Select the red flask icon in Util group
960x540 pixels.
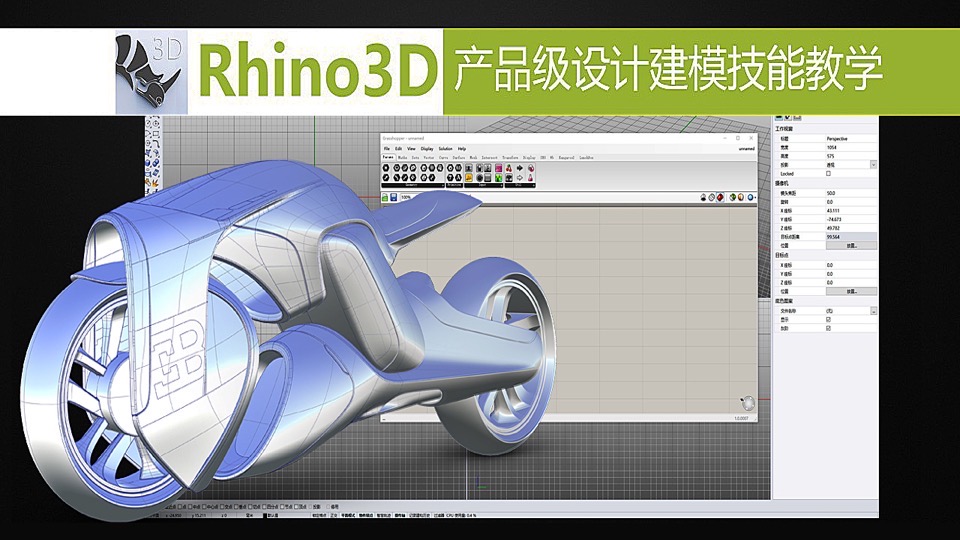530,178
